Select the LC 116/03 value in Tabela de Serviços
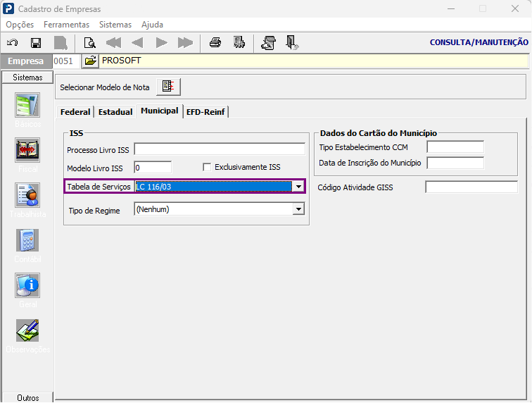Image resolution: width=532 pixels, height=403 pixels. tap(213, 187)
